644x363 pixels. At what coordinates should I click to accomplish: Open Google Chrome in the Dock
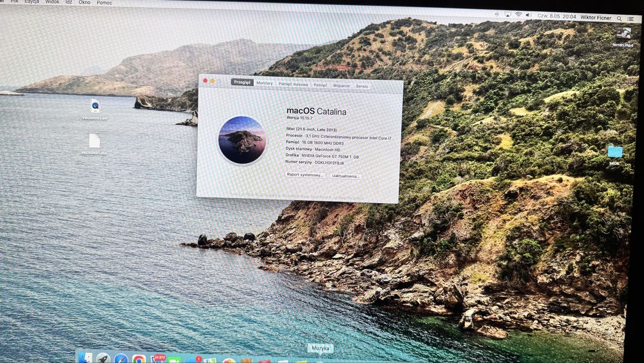coord(139,359)
